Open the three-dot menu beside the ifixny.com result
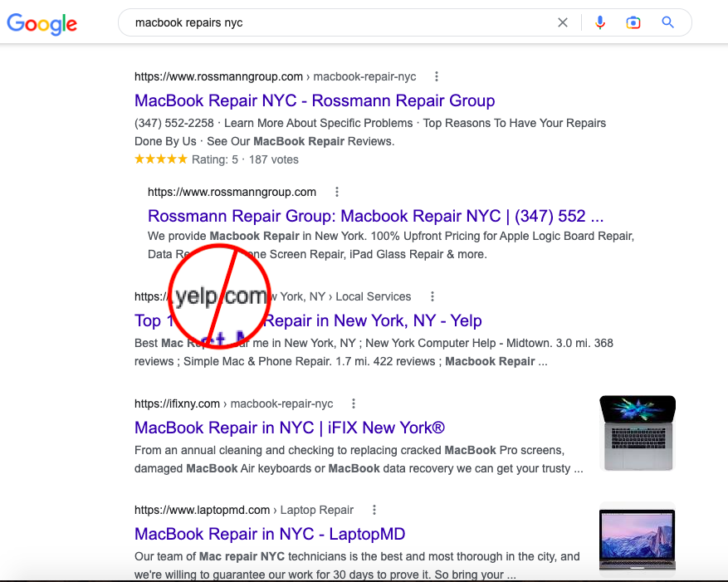 click(x=354, y=403)
